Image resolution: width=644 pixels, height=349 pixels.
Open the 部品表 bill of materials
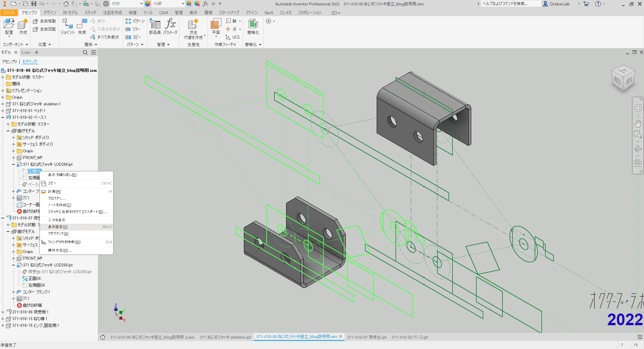(155, 27)
